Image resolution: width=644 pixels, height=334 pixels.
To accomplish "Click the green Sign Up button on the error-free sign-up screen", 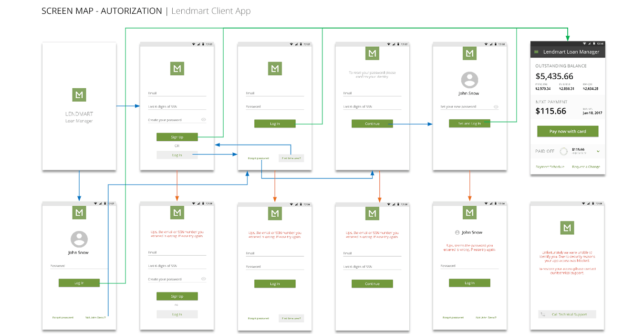I will [177, 137].
